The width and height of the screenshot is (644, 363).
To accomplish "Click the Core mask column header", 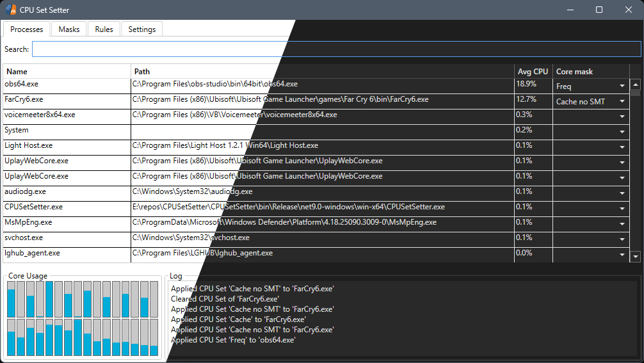I will pos(590,72).
